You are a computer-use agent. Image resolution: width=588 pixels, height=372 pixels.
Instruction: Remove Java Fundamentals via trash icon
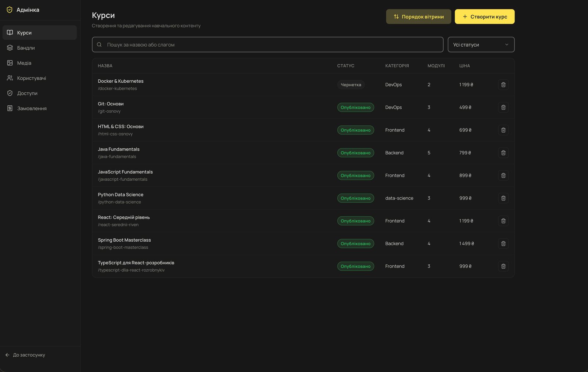[x=503, y=153]
